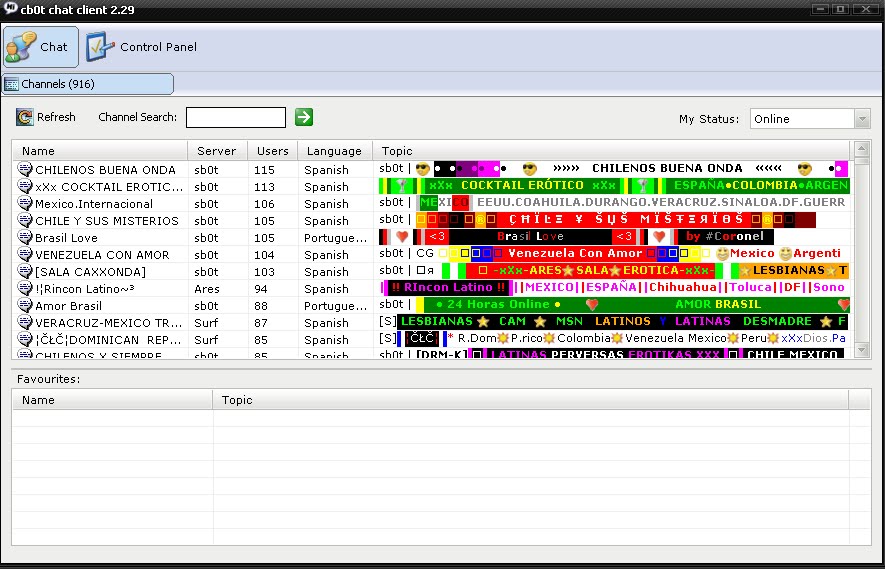Screen dimensions: 885x569
Task: Click the Refresh circular arrow icon
Action: (x=25, y=117)
